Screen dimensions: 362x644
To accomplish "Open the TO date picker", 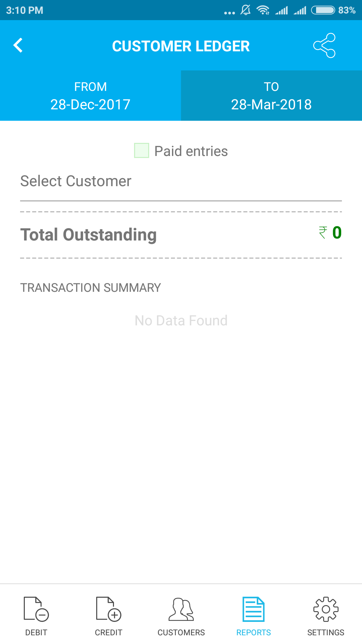I will pos(271,96).
